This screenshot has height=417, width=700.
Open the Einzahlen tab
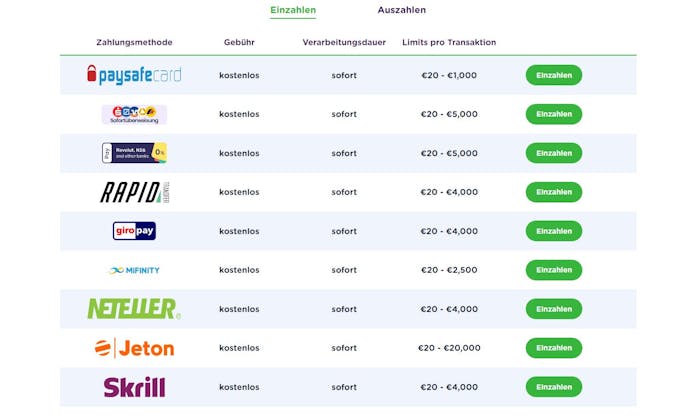(x=293, y=10)
